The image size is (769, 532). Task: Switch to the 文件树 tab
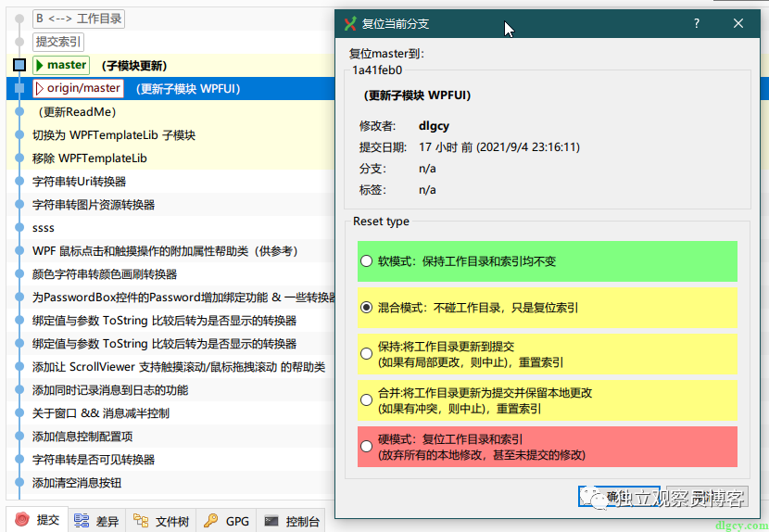(161, 521)
